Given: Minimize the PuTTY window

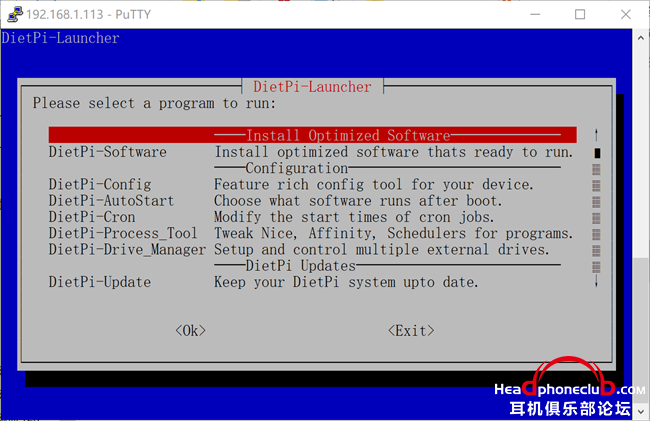Looking at the screenshot, I should click(x=535, y=14).
